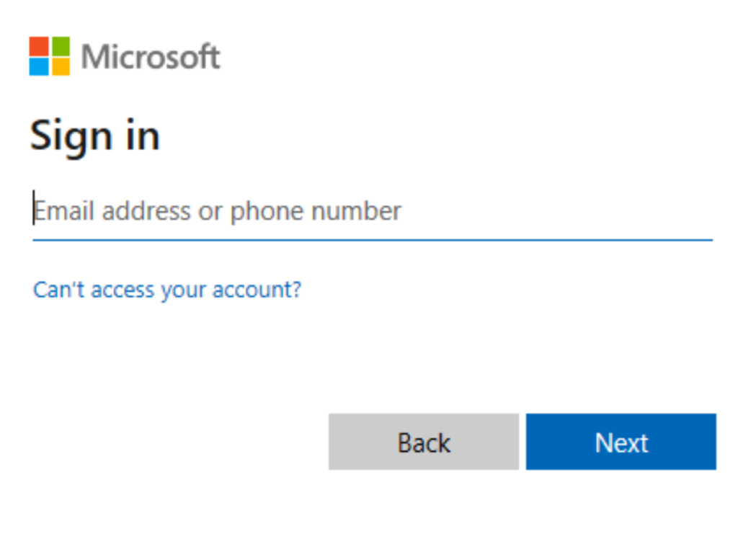Click the green square in Microsoft logo
Image resolution: width=738 pixels, height=560 pixels.
pyautogui.click(x=61, y=46)
